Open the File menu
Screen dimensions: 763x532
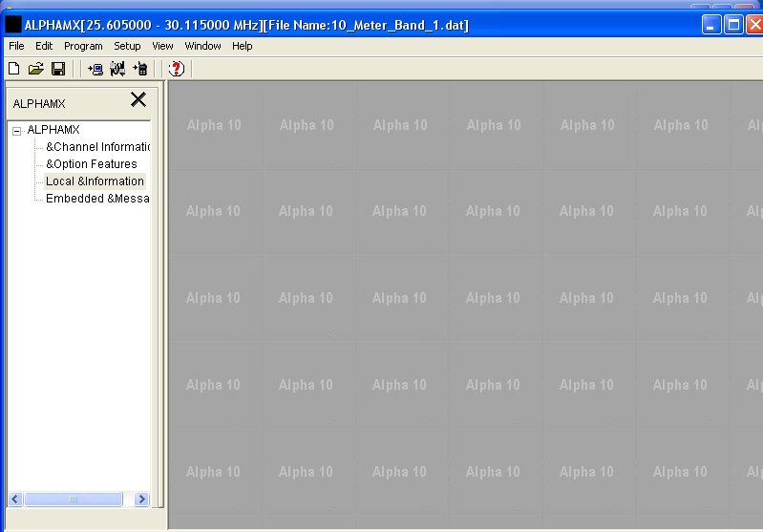coord(16,46)
